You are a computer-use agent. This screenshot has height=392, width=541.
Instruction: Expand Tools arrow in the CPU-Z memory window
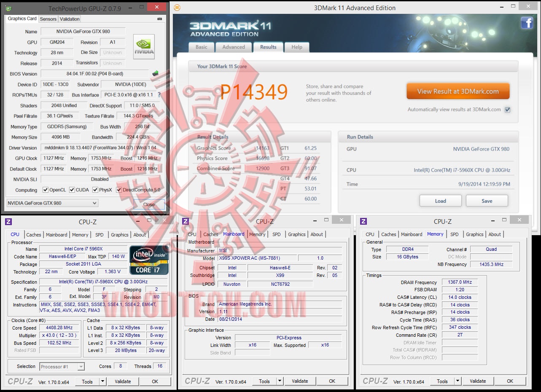click(458, 381)
